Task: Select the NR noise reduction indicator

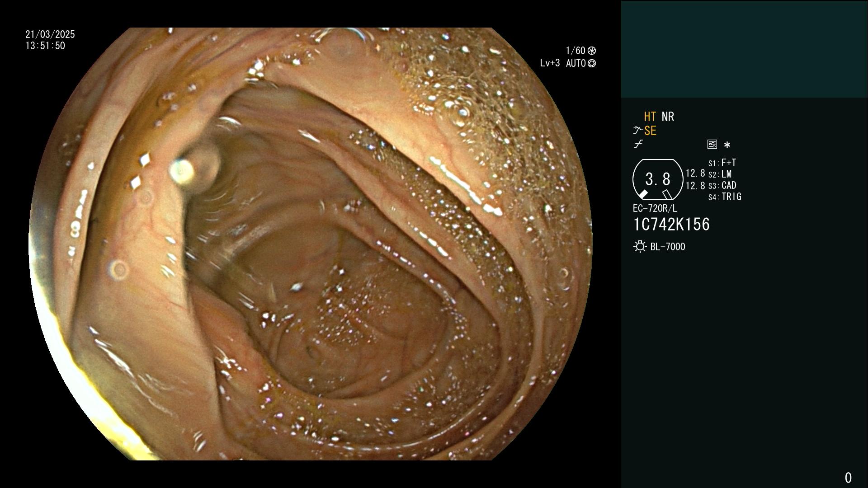Action: (x=668, y=117)
